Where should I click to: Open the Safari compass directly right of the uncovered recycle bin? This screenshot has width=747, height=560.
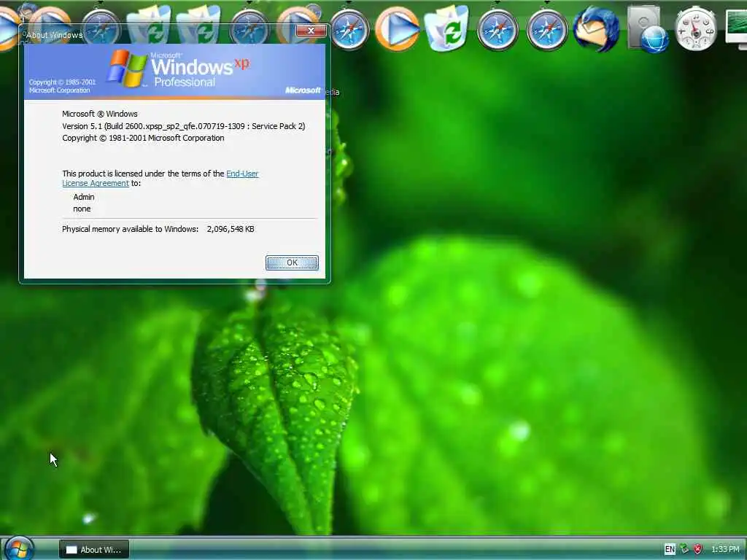click(498, 29)
